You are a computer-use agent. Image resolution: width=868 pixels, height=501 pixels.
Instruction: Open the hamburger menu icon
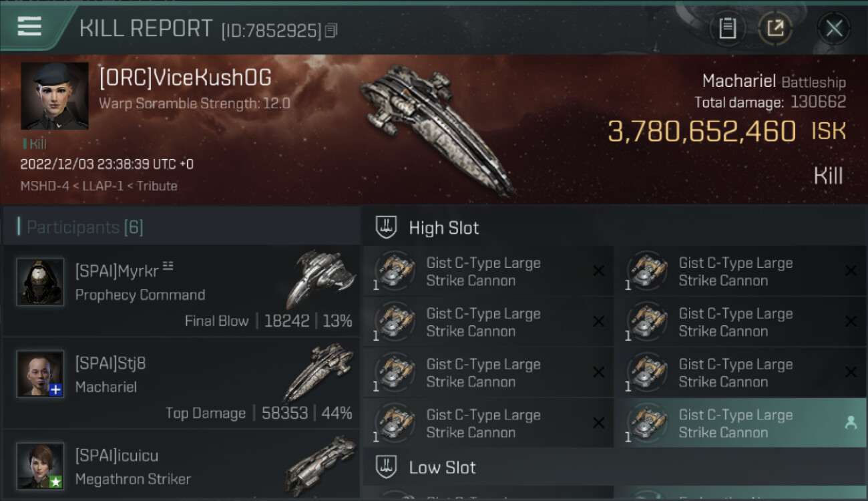[29, 27]
